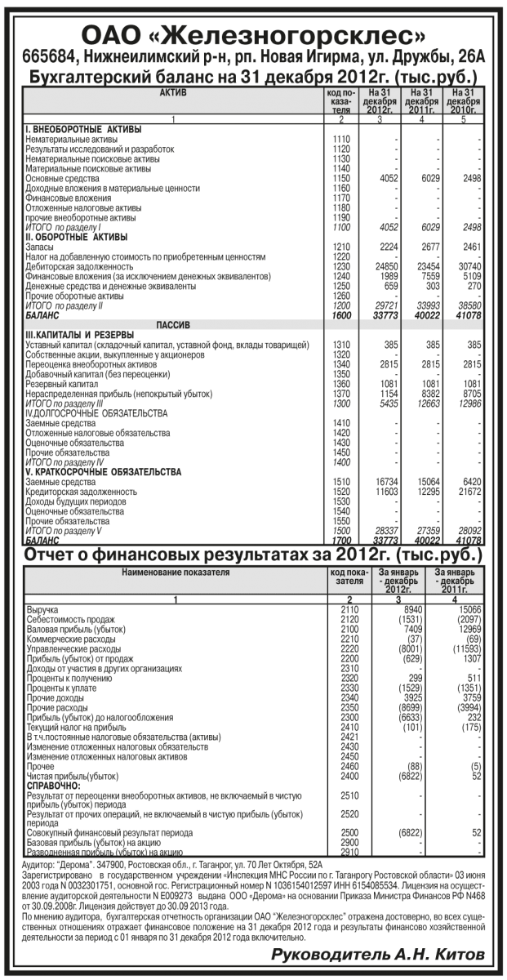The image size is (507, 980).
Task: Click the «Наименование показателя» column header
Action: pyautogui.click(x=172, y=575)
